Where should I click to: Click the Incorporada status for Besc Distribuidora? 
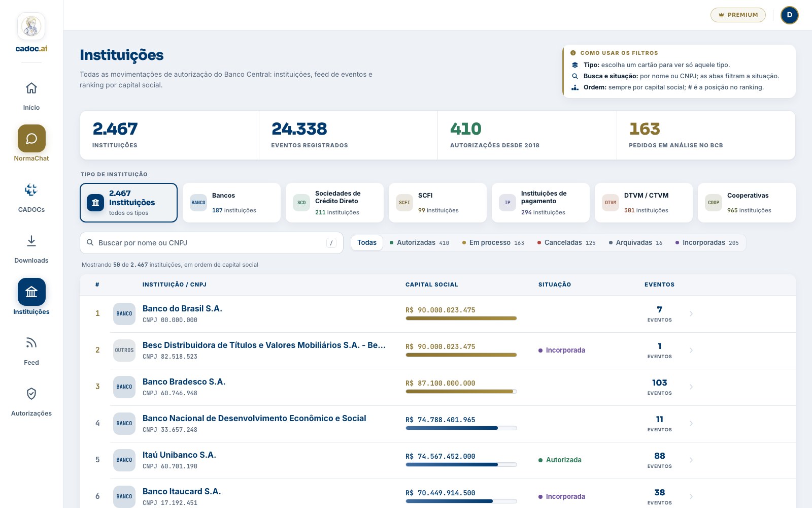[561, 351]
